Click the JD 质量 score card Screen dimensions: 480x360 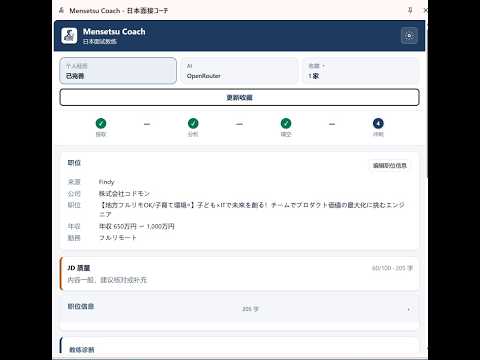pos(239,274)
